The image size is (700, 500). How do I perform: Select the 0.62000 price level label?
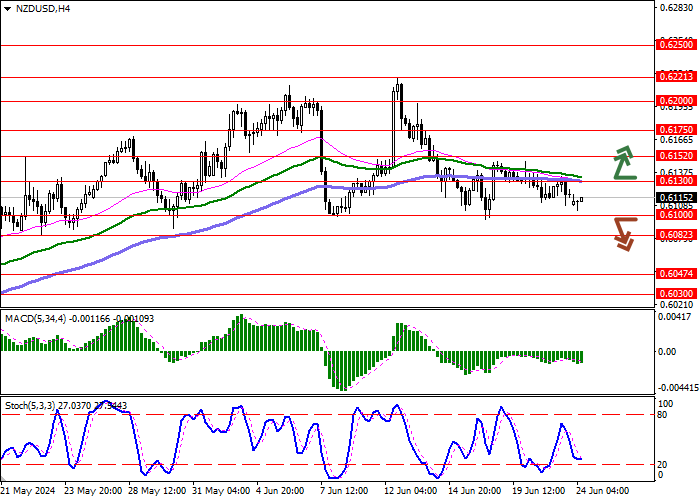coord(677,101)
